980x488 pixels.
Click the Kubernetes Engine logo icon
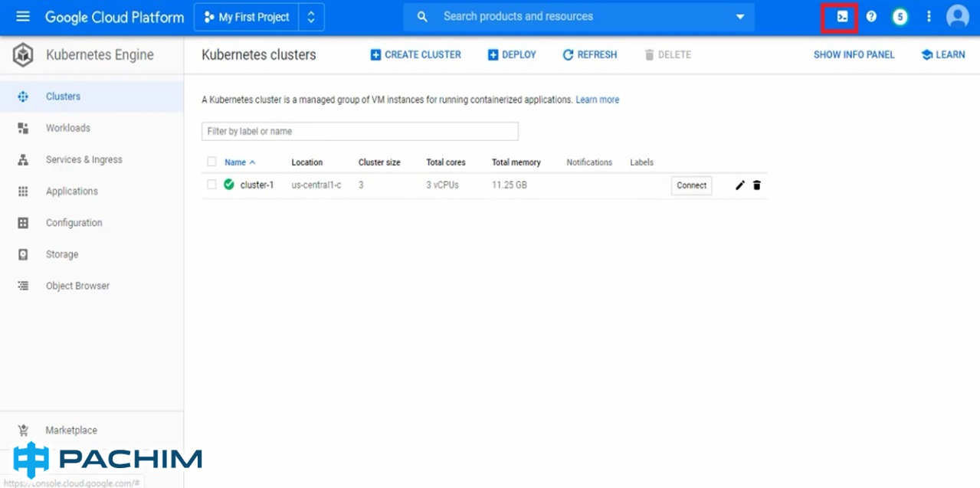click(x=23, y=55)
